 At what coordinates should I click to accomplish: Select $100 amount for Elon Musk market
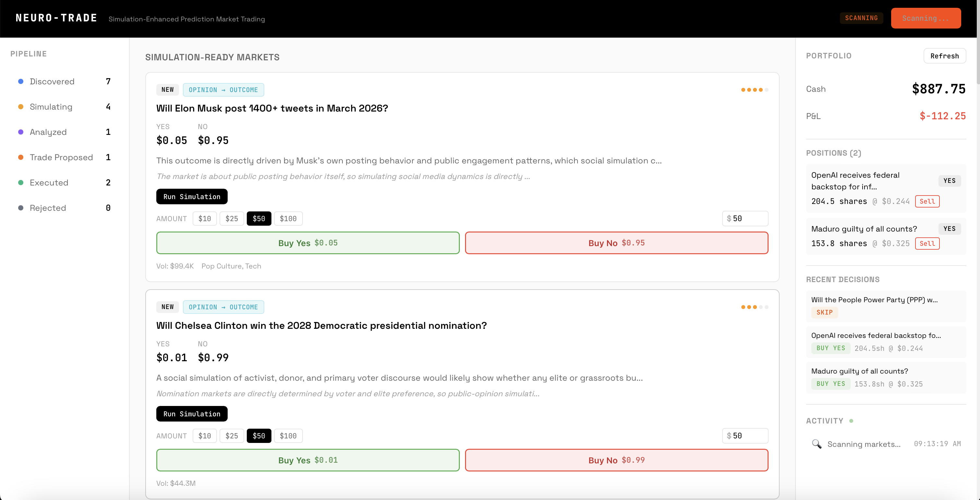point(288,219)
